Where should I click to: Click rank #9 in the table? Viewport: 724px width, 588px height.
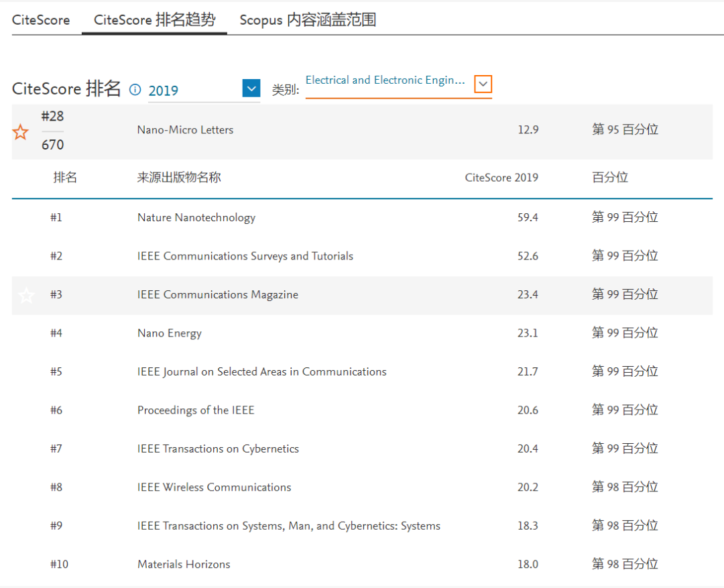pyautogui.click(x=56, y=526)
